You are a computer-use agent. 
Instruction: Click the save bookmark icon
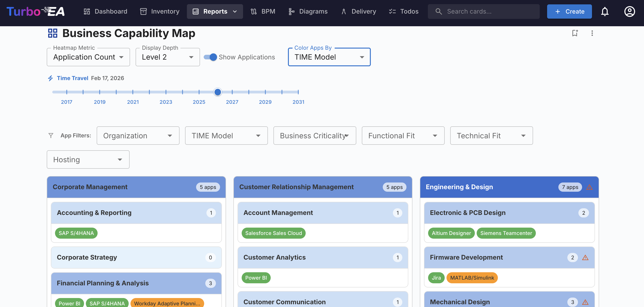575,33
